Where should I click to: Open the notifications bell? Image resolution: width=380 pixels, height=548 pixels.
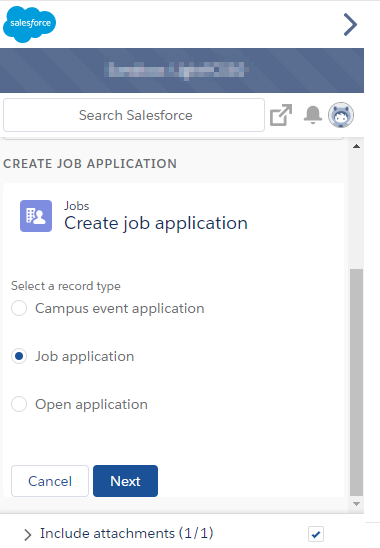pyautogui.click(x=313, y=115)
